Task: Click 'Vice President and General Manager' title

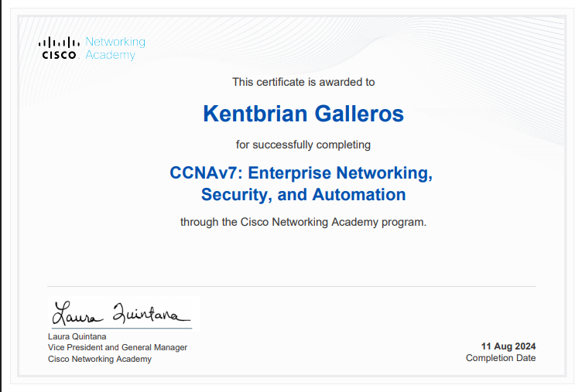Action: pyautogui.click(x=118, y=347)
